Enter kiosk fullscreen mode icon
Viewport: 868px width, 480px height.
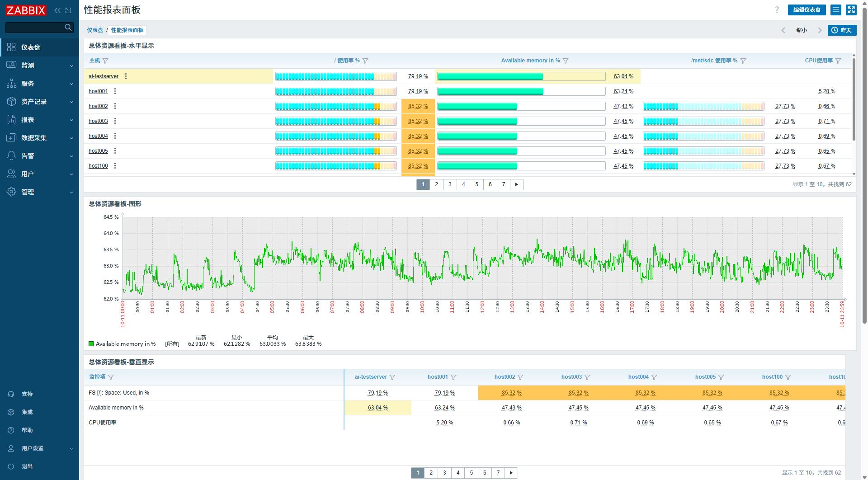pyautogui.click(x=851, y=10)
